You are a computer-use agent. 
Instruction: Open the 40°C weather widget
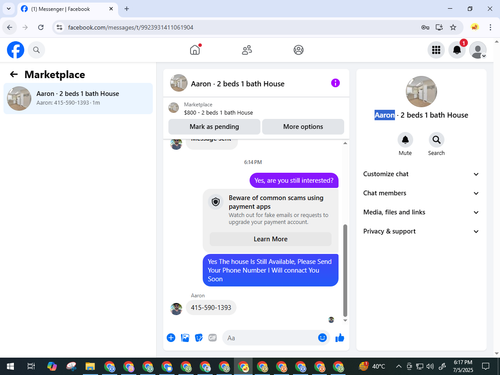(x=372, y=367)
